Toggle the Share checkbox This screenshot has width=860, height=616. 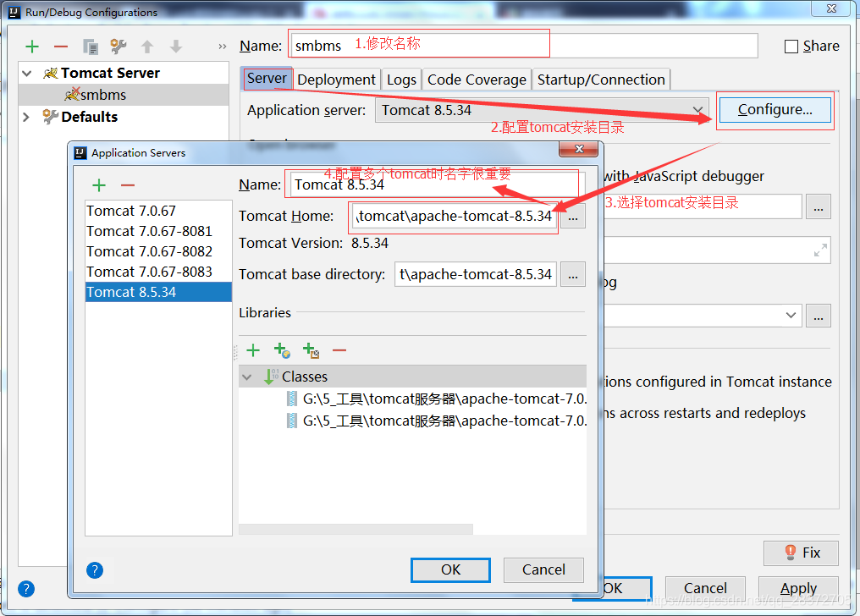pos(791,47)
